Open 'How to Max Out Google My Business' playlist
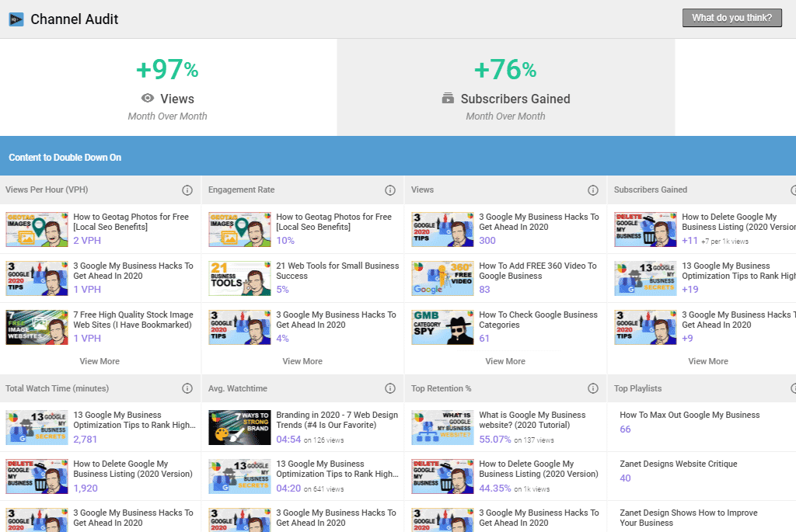 pyautogui.click(x=690, y=415)
